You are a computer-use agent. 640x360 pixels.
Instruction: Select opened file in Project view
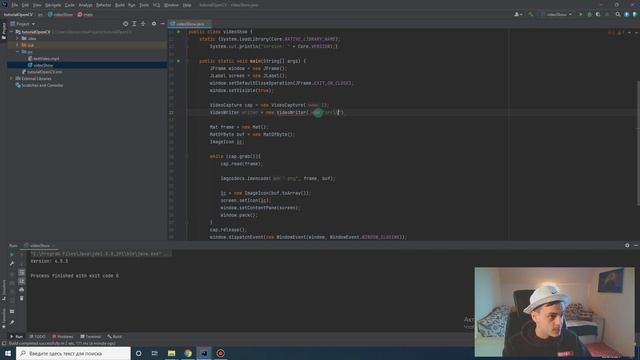pyautogui.click(x=125, y=24)
